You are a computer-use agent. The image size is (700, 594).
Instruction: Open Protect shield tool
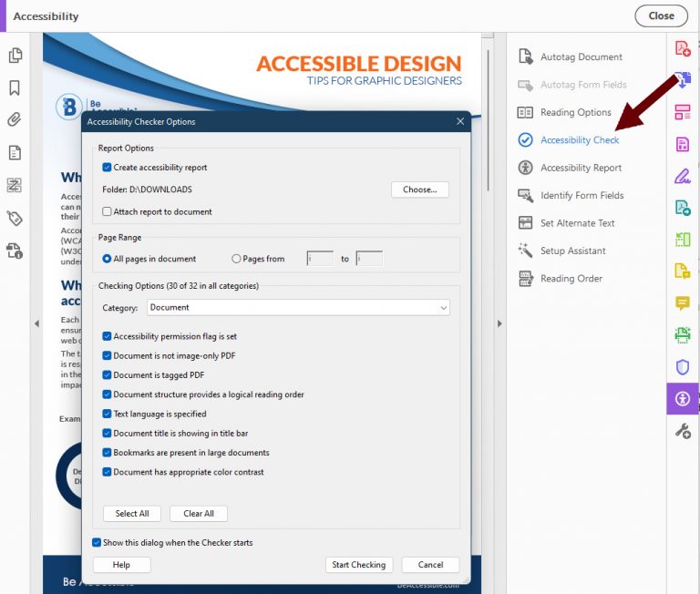pos(683,367)
